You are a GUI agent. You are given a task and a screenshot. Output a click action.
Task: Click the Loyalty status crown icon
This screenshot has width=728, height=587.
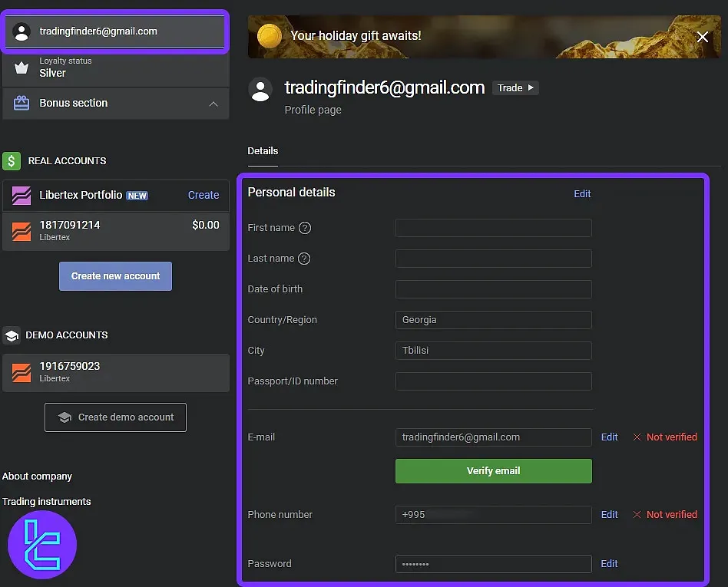[x=22, y=67]
